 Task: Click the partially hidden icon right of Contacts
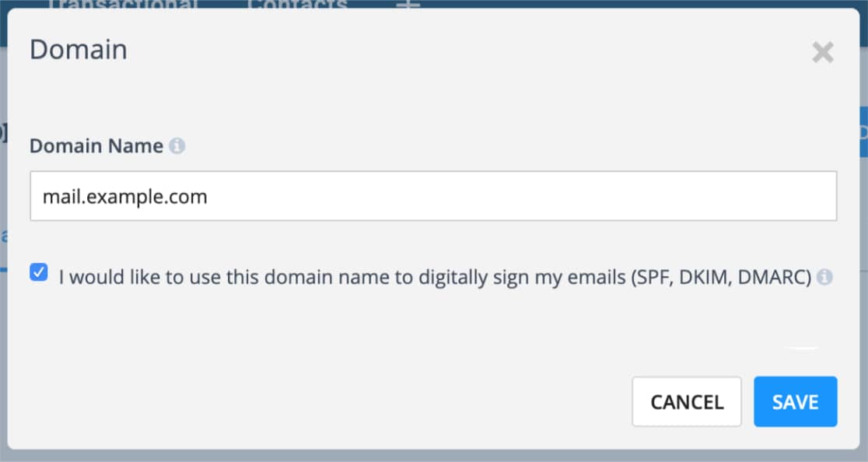click(408, 5)
